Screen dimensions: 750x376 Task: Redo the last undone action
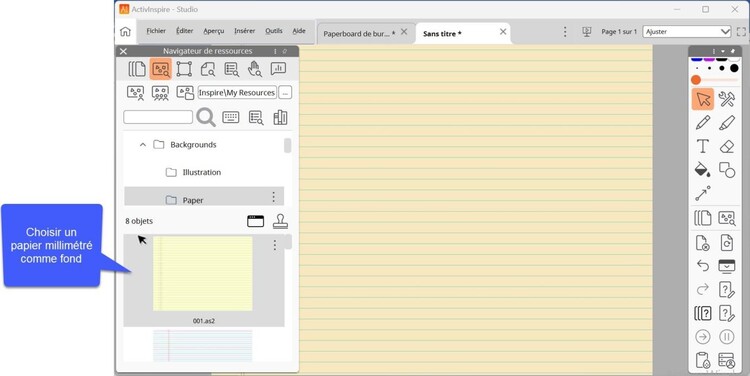point(703,289)
